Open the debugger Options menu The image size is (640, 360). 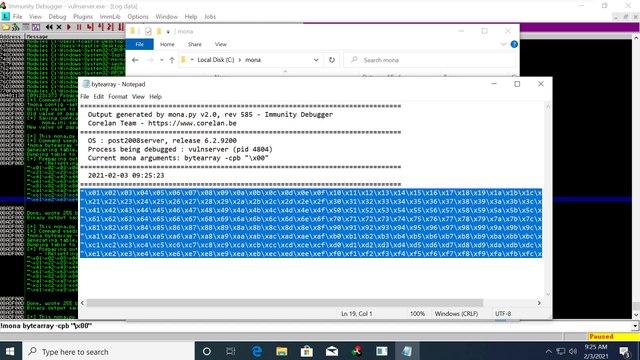[x=138, y=17]
